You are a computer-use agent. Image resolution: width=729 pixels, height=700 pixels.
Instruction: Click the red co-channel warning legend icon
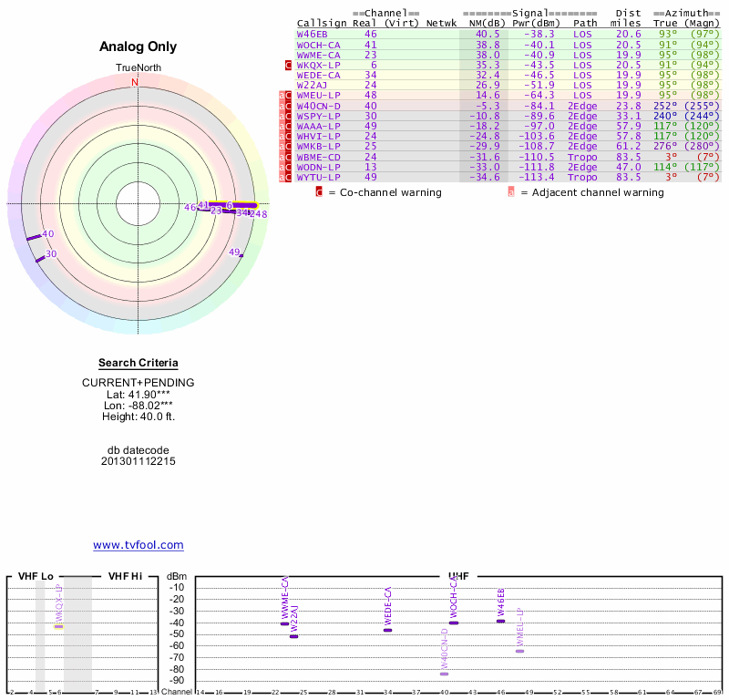pos(319,192)
